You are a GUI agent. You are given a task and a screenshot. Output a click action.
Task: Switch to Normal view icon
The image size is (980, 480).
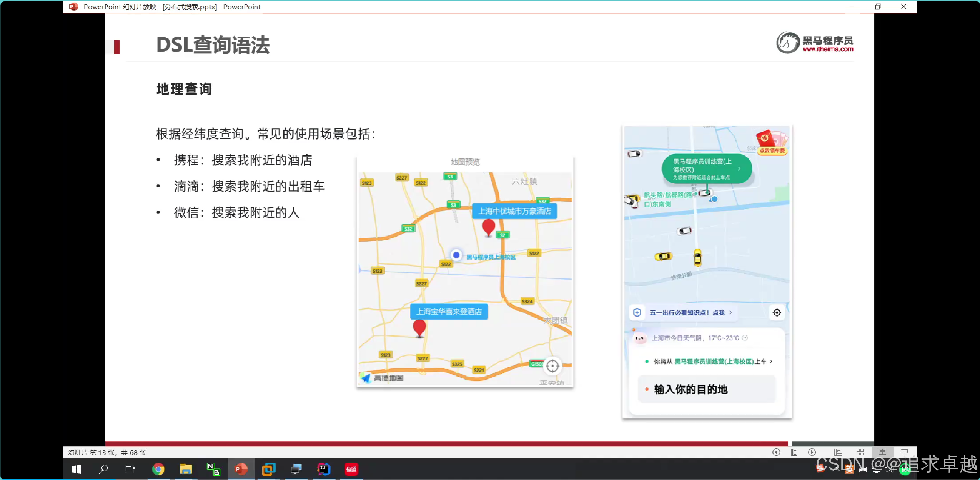click(x=838, y=452)
